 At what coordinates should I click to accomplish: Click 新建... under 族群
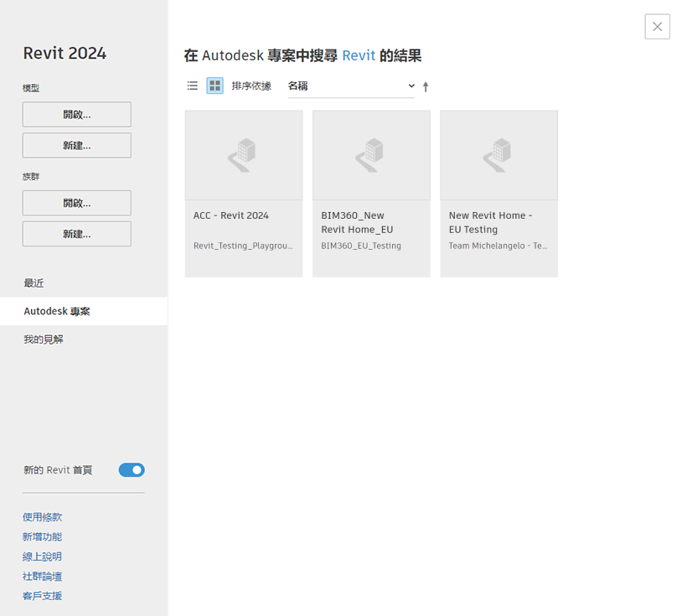point(77,234)
